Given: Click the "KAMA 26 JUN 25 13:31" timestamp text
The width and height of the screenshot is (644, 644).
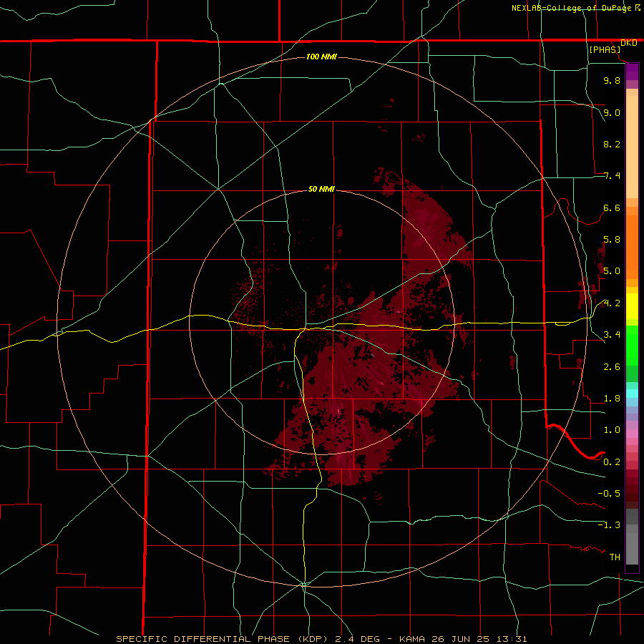Looking at the screenshot, I should tap(463, 639).
